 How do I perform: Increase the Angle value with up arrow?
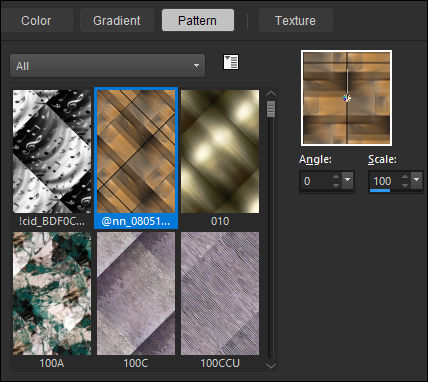click(x=336, y=177)
